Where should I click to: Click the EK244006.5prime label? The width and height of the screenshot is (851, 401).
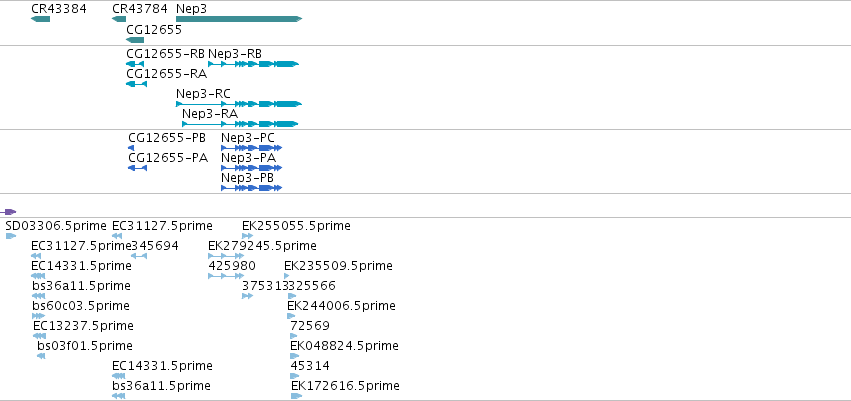[x=341, y=306]
